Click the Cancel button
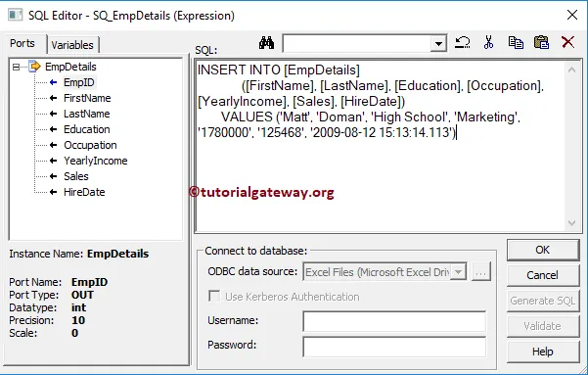The width and height of the screenshot is (588, 375). (543, 275)
